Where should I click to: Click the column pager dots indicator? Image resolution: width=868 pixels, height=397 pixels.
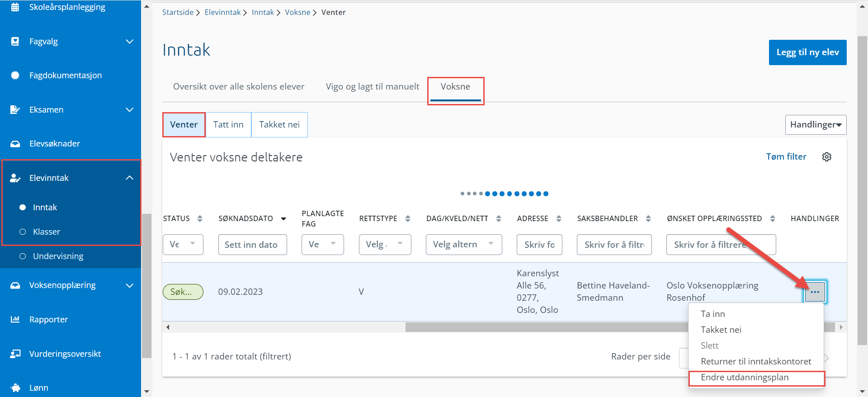(x=505, y=194)
